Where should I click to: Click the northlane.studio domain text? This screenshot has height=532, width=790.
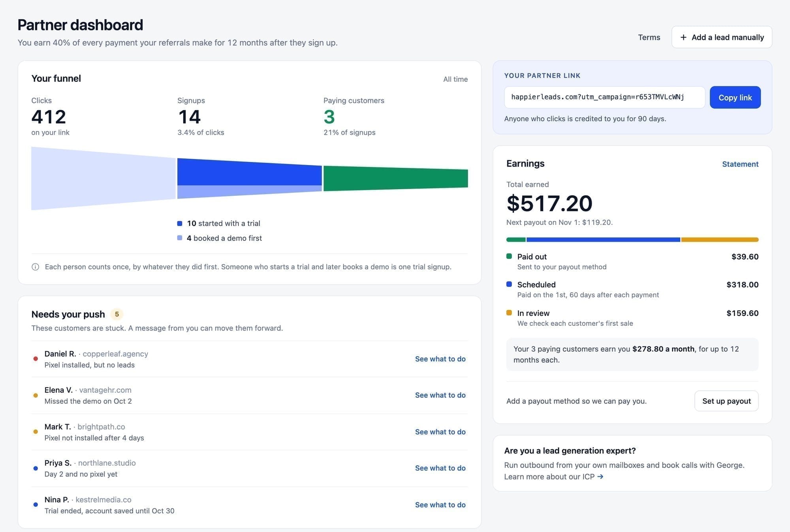coord(107,463)
